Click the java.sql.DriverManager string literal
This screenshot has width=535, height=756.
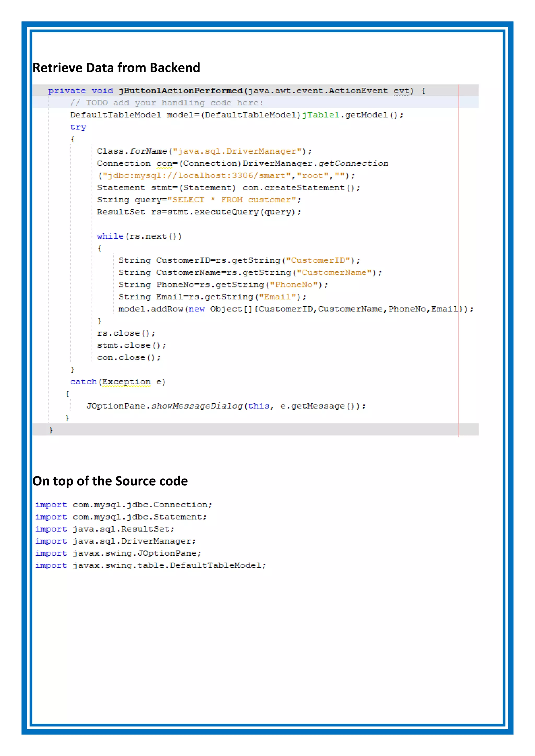(x=237, y=151)
